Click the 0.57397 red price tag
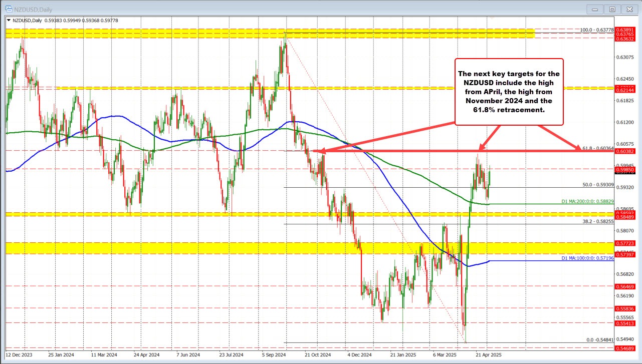642x364 pixels. click(x=626, y=255)
